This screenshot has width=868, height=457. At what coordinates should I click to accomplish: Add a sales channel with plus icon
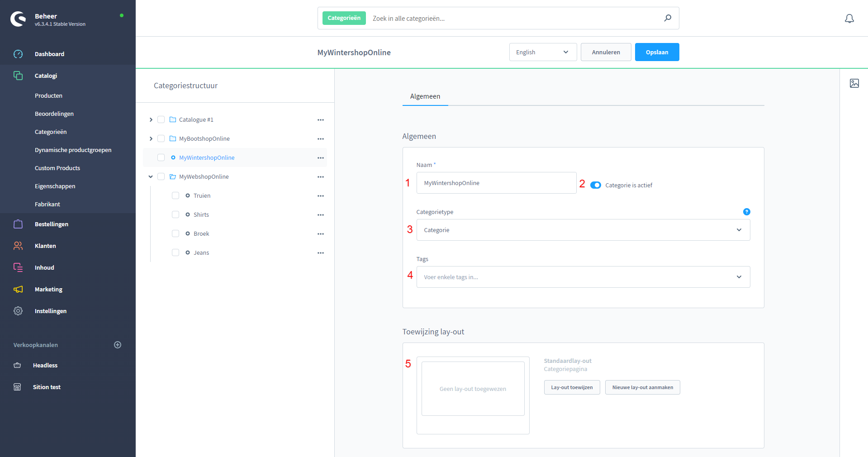click(118, 345)
